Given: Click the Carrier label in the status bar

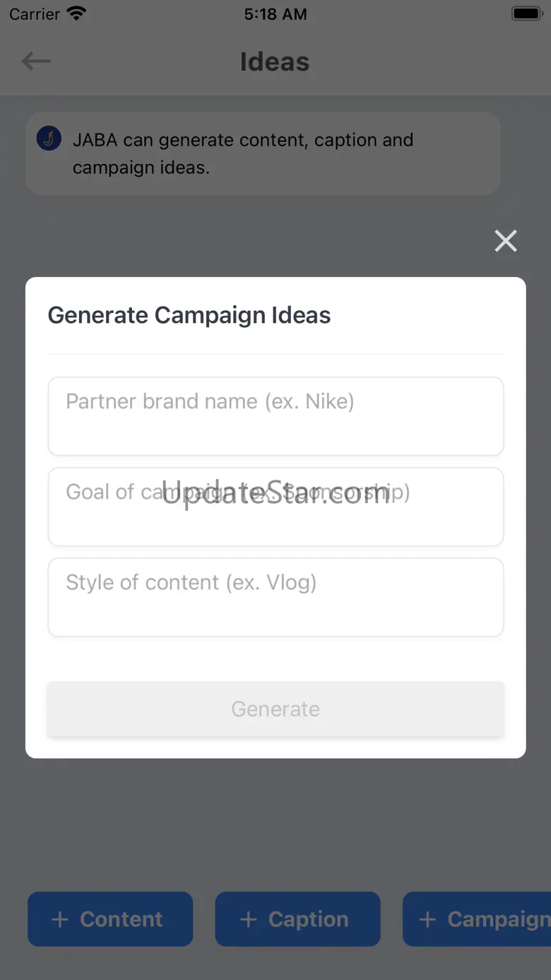Looking at the screenshot, I should point(35,14).
